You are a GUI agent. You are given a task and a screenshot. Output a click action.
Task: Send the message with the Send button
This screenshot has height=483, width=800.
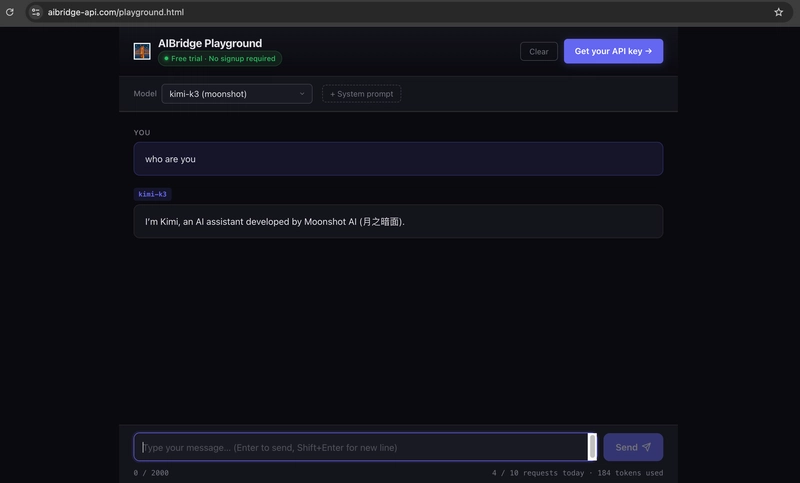tap(633, 447)
